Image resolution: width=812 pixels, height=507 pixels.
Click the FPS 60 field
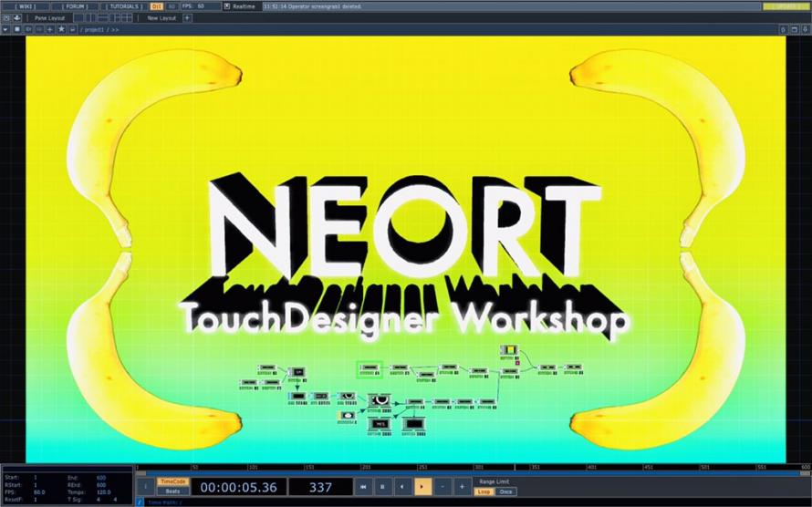coord(201,6)
